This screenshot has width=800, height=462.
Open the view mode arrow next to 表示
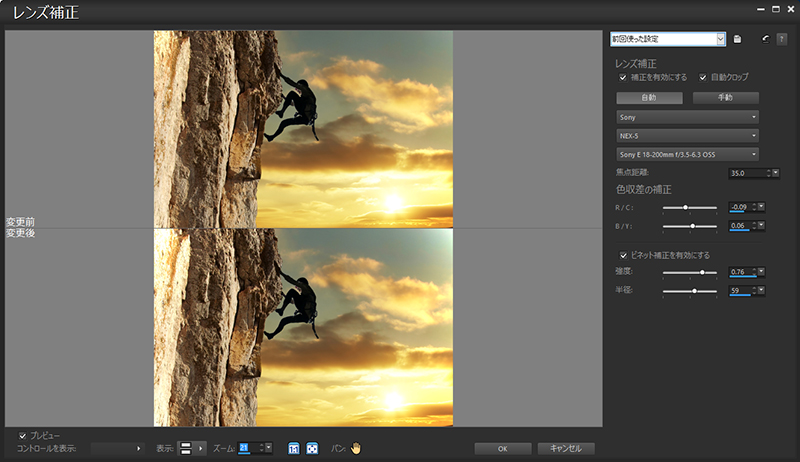coord(199,448)
